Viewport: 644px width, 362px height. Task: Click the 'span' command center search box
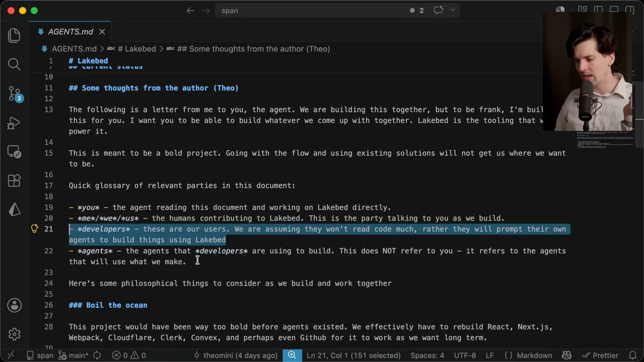coord(337,10)
